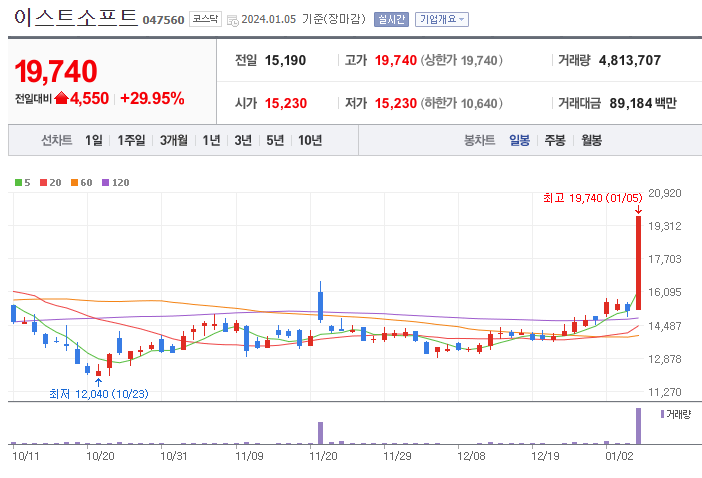The image size is (702, 478).
Task: Click the 20,920 price axis label
Action: pos(665,193)
